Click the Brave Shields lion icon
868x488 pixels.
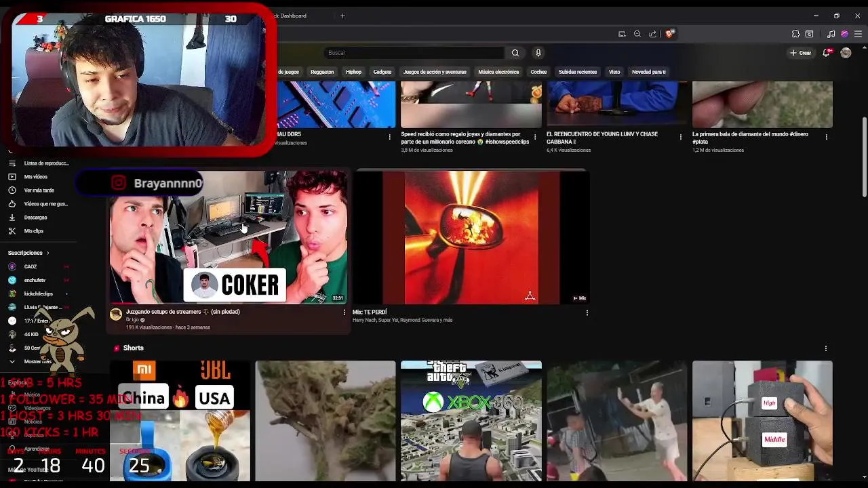[x=669, y=34]
